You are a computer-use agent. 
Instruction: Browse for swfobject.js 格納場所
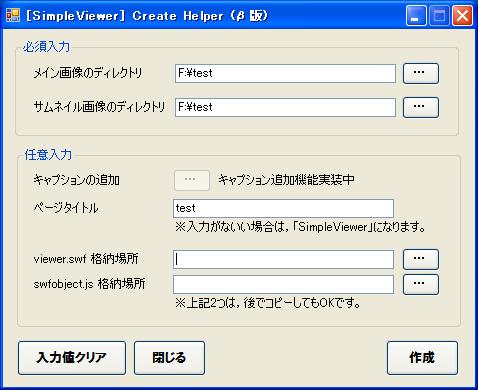click(421, 284)
